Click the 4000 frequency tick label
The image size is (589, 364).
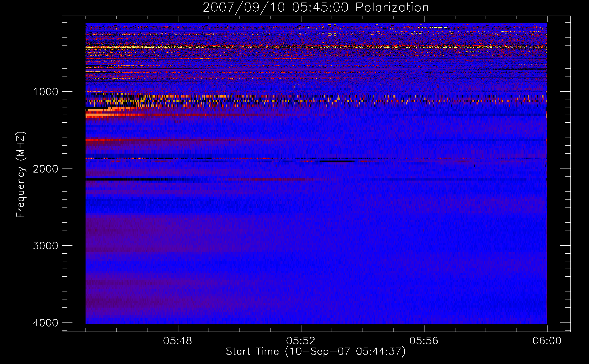click(x=46, y=323)
